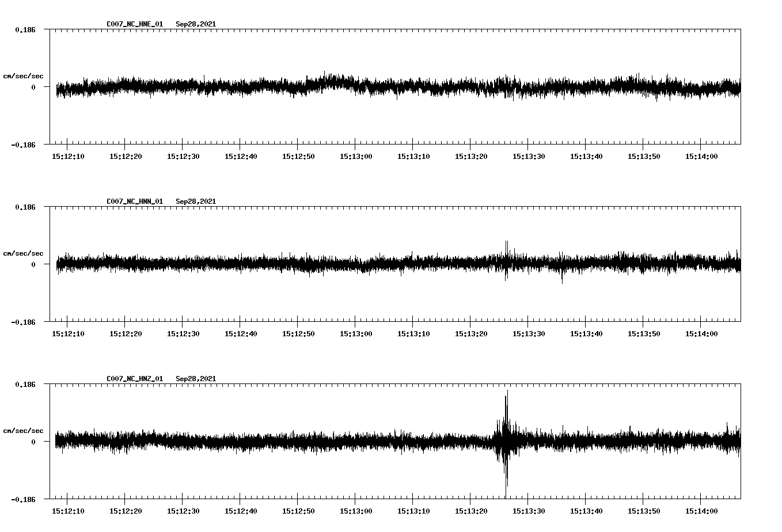Click 0.186 upper limit on HNZ axis
782x532 pixels.
click(x=25, y=384)
